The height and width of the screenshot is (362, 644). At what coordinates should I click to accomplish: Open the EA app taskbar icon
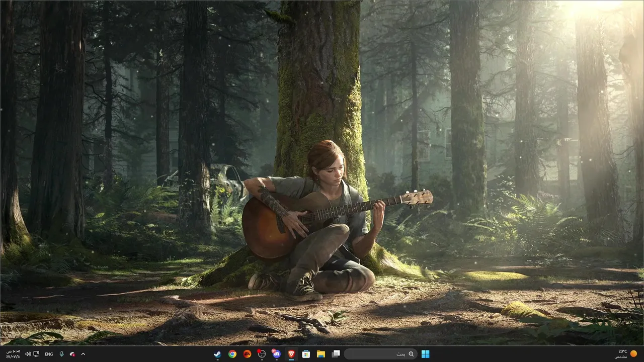click(x=247, y=354)
